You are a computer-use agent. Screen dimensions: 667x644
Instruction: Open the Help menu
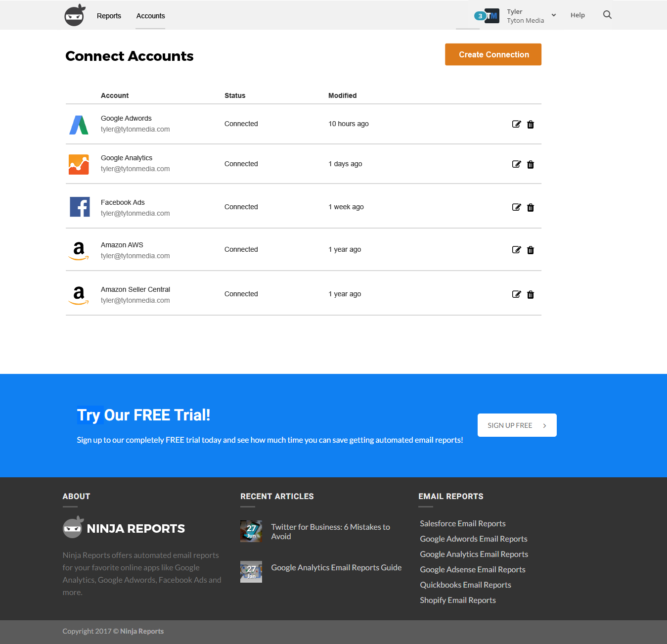point(578,15)
